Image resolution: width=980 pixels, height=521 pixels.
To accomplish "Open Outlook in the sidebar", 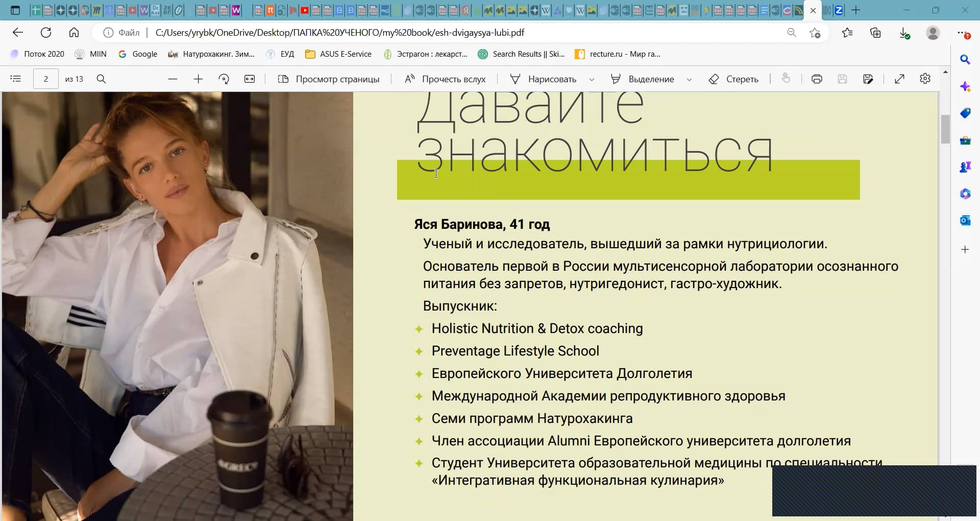I will pyautogui.click(x=965, y=220).
